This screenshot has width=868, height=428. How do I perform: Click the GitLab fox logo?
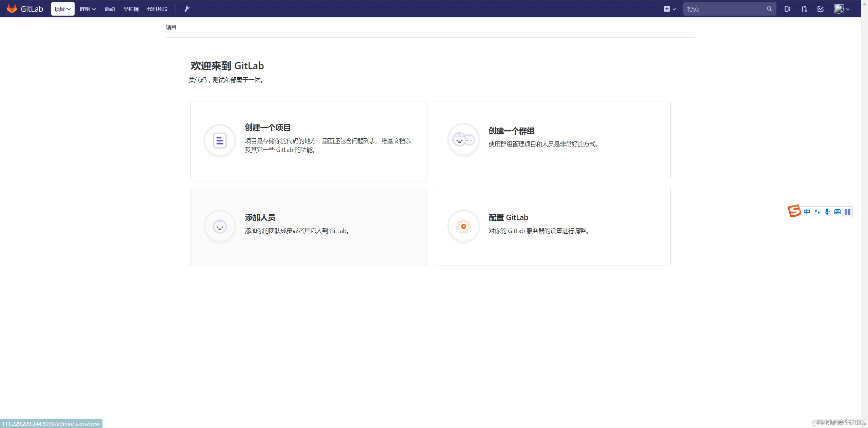(x=12, y=9)
